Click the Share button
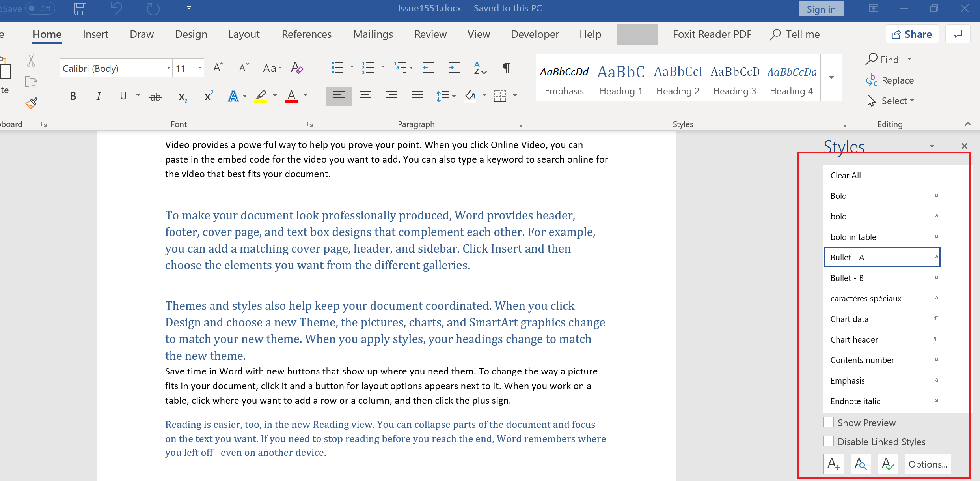This screenshot has height=481, width=980. (912, 34)
